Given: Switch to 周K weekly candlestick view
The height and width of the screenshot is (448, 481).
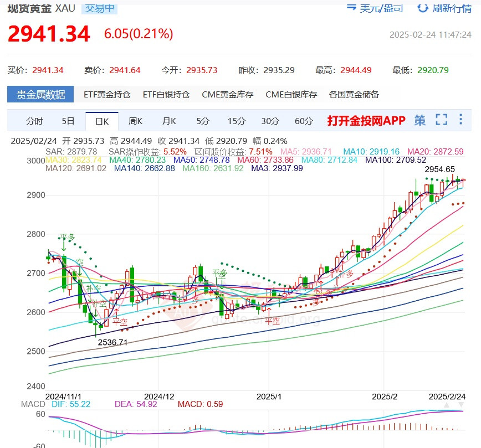Looking at the screenshot, I should coord(135,121).
